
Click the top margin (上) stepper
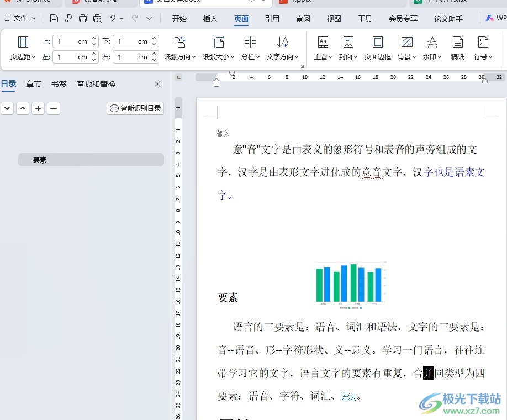tap(94, 41)
